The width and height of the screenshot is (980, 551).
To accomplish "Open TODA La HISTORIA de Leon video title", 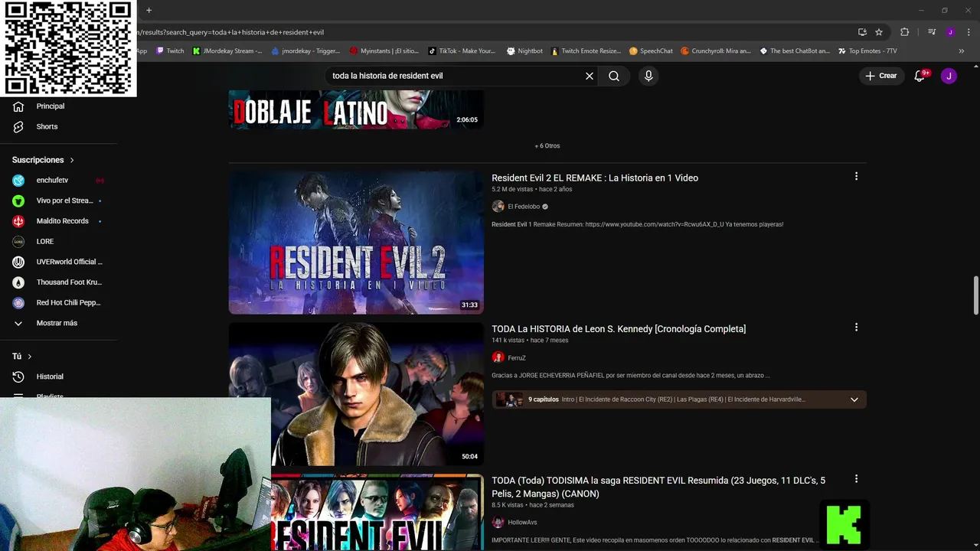I will [619, 329].
